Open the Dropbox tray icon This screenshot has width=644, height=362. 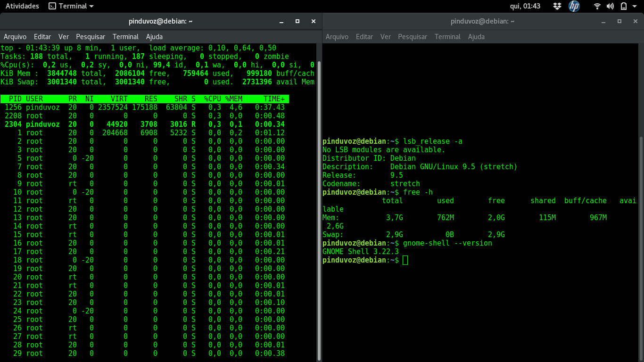(x=557, y=6)
